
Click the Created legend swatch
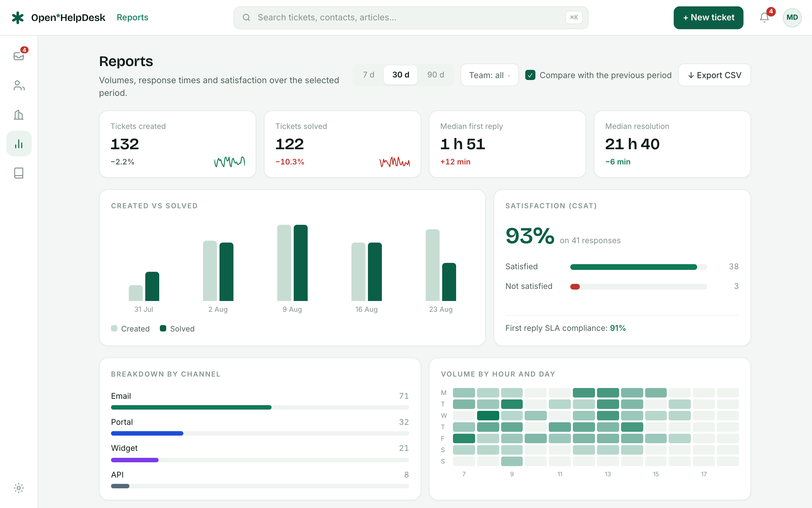114,328
